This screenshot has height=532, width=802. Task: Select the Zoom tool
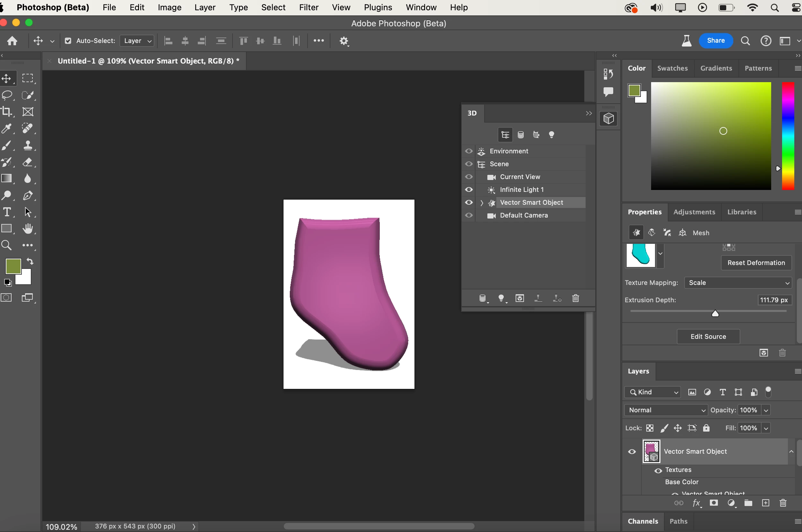click(x=7, y=245)
